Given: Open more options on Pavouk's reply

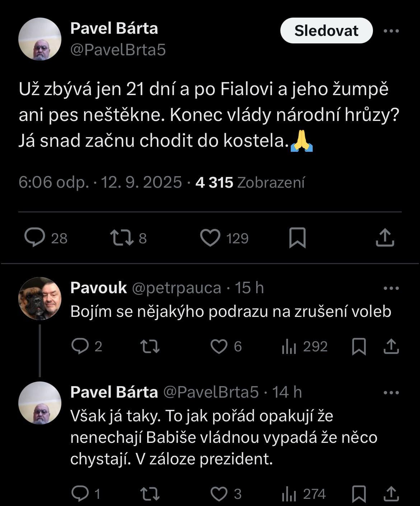Looking at the screenshot, I should point(391,288).
